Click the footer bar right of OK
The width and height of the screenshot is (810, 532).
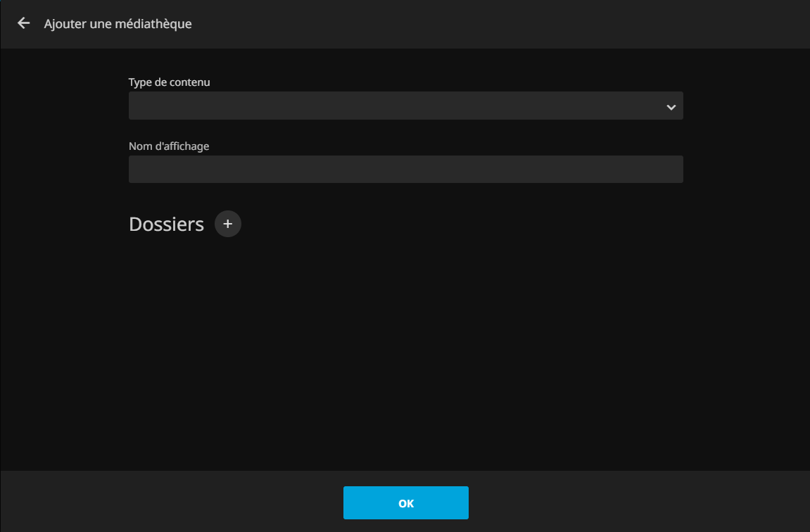point(633,502)
